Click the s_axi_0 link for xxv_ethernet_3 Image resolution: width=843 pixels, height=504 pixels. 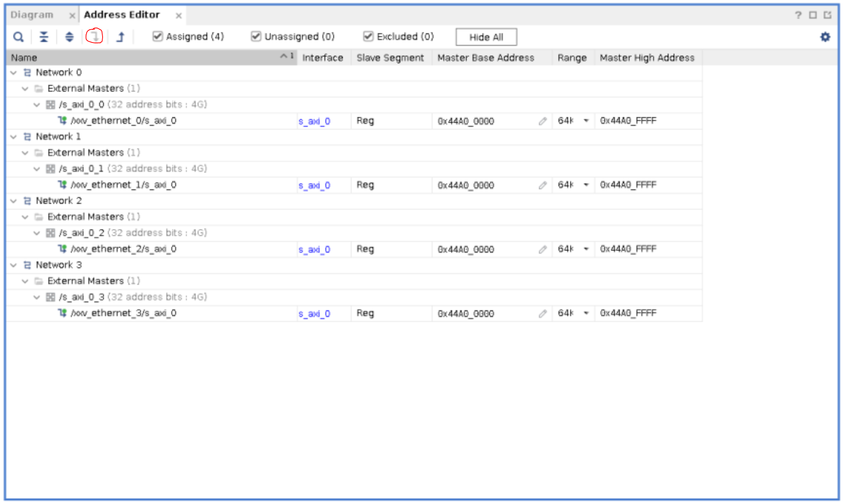coord(314,314)
